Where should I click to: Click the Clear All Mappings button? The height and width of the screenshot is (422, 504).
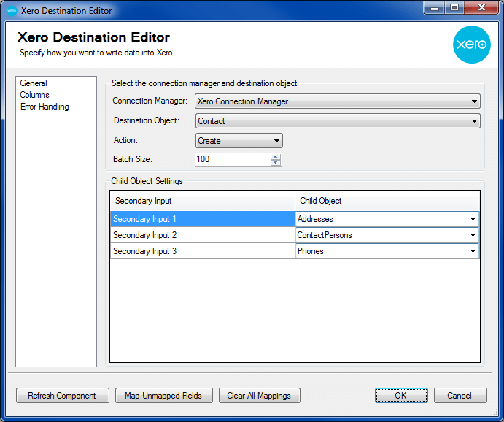click(260, 395)
